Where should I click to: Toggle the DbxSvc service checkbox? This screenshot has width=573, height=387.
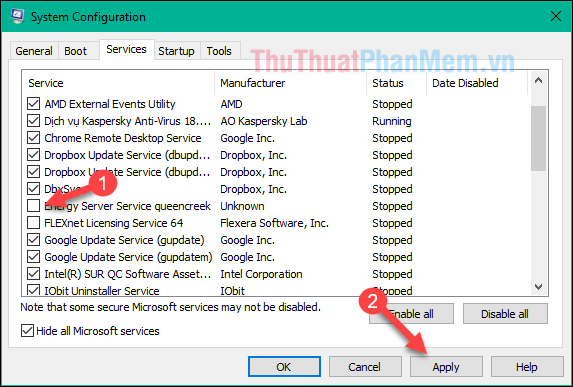(x=34, y=189)
